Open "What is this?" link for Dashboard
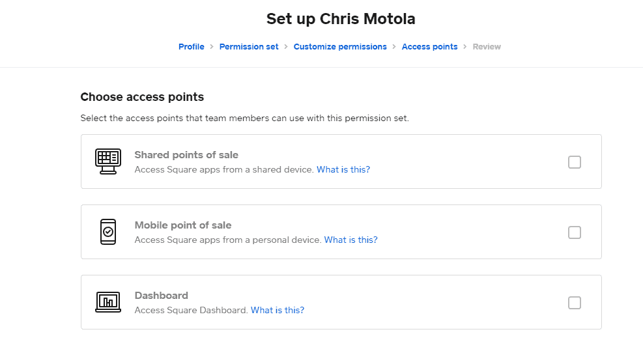643x364 pixels. [x=278, y=310]
